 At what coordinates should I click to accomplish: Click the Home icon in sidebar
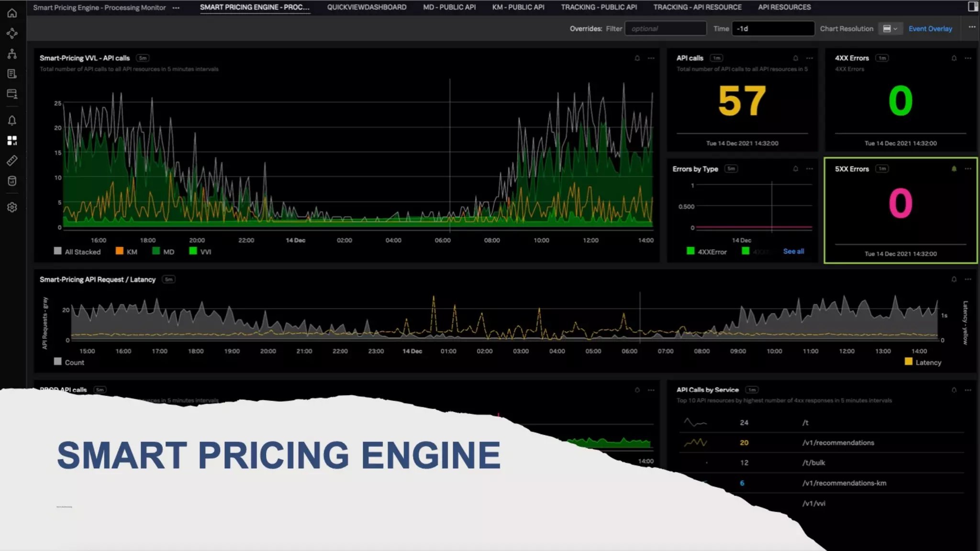[12, 13]
